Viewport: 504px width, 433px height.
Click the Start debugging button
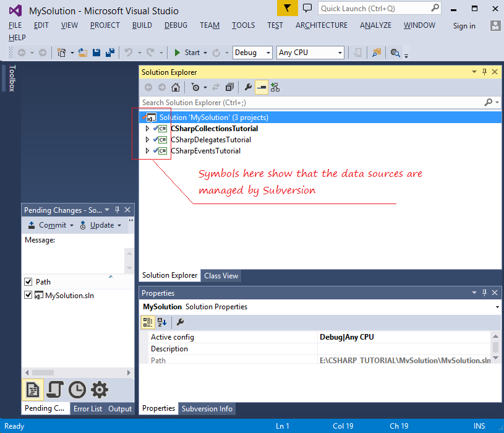tap(187, 53)
